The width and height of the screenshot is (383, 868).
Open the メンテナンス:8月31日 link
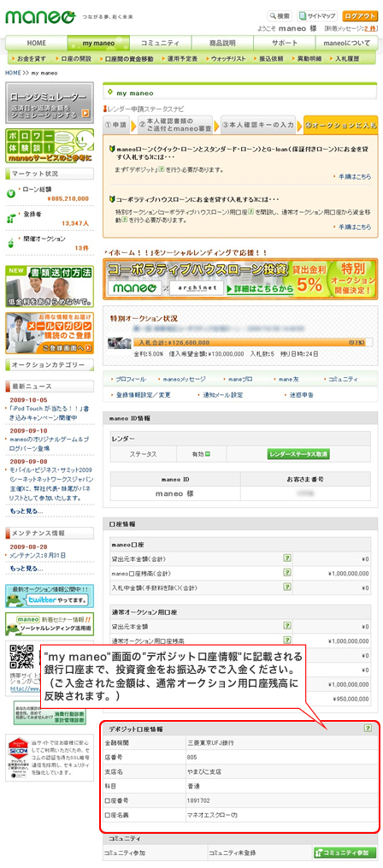(x=38, y=554)
